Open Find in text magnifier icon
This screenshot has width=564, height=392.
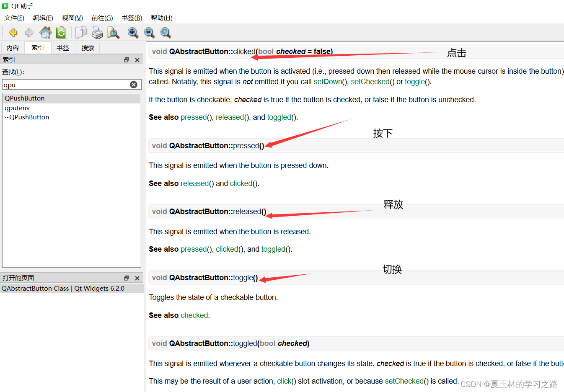coord(113,33)
